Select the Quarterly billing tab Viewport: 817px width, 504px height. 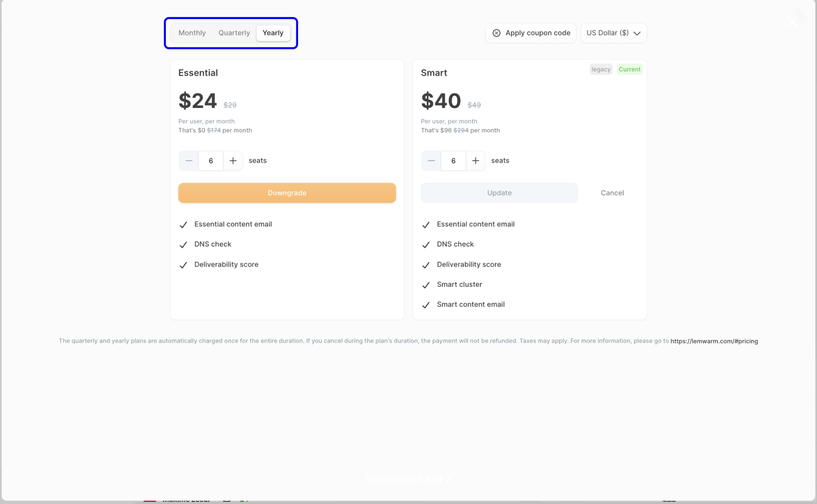point(234,33)
